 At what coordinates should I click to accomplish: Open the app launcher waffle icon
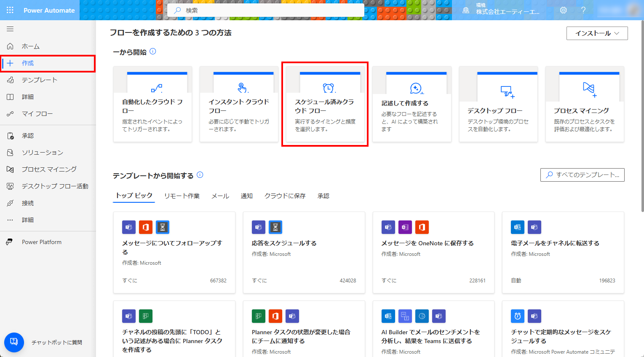(x=10, y=10)
